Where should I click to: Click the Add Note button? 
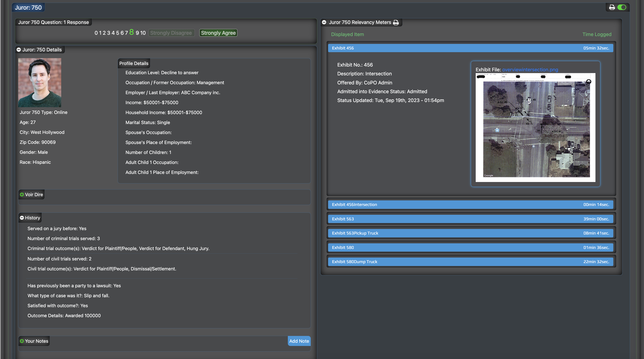299,341
